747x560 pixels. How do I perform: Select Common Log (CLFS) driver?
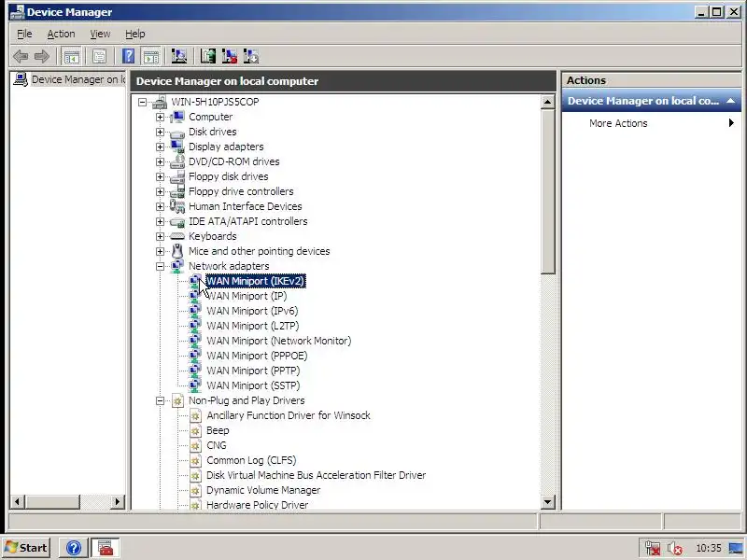point(251,460)
